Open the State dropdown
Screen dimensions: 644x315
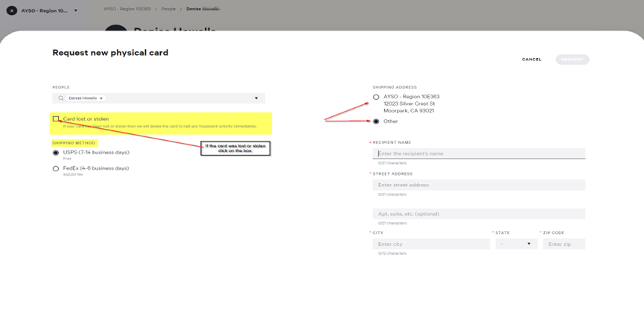pos(516,244)
